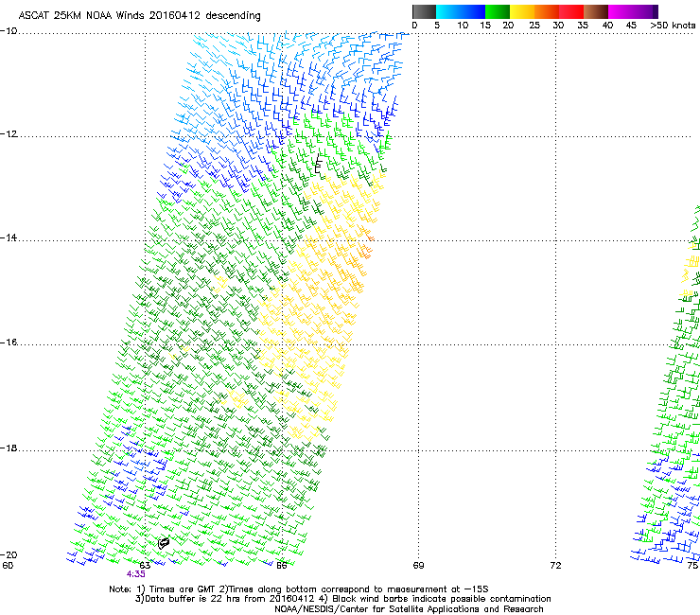Click the dark purple 45-50 knots segment
This screenshot has width=700, height=615.
[x=645, y=11]
